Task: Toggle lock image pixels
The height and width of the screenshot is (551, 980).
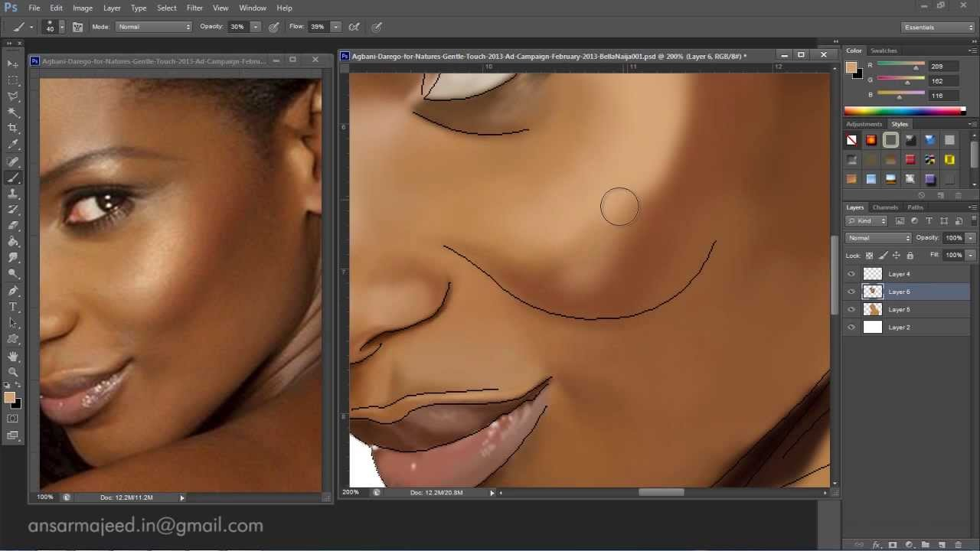Action: pyautogui.click(x=883, y=255)
